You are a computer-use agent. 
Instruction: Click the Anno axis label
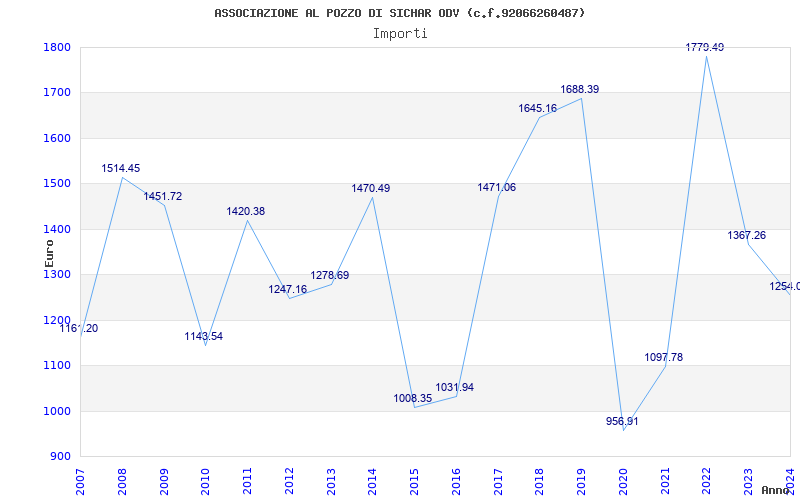coord(775,490)
